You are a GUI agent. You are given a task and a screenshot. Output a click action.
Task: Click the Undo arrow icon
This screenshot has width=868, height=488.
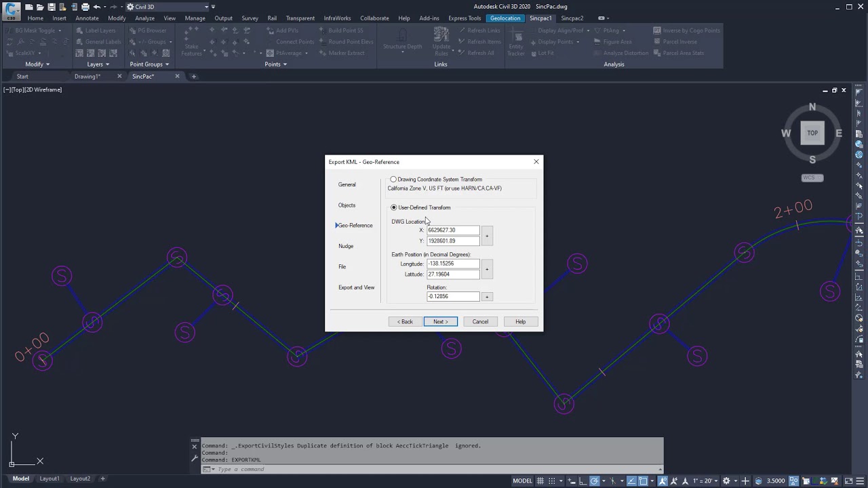(97, 7)
